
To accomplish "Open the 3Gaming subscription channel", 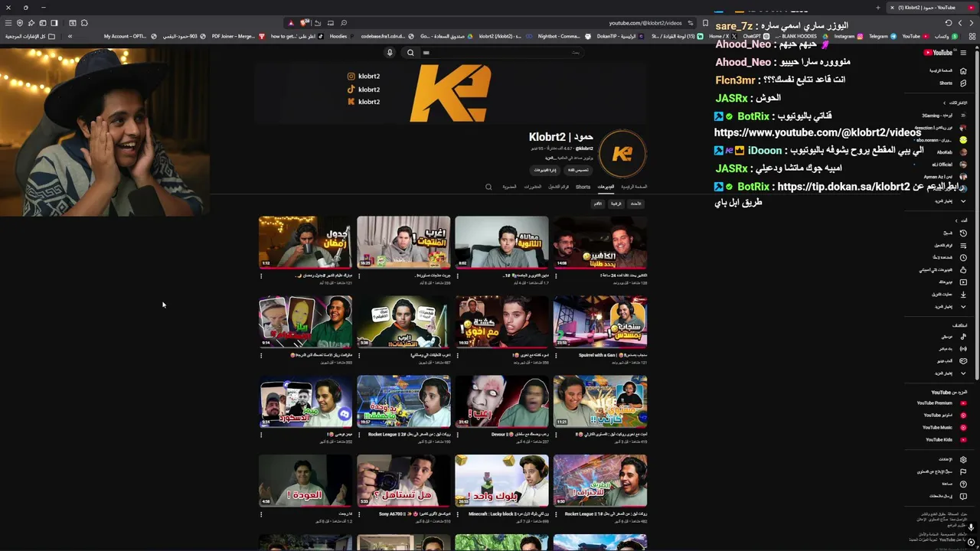I will (x=943, y=116).
